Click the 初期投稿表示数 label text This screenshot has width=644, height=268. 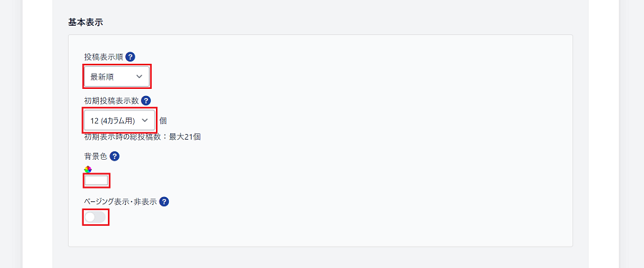[x=112, y=101]
